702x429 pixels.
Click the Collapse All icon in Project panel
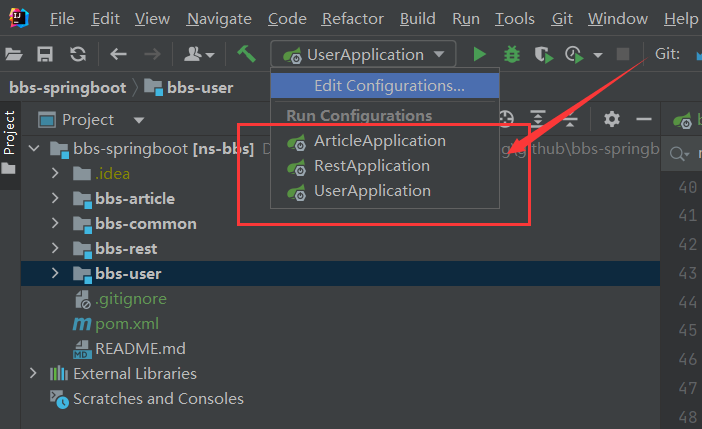coord(569,119)
